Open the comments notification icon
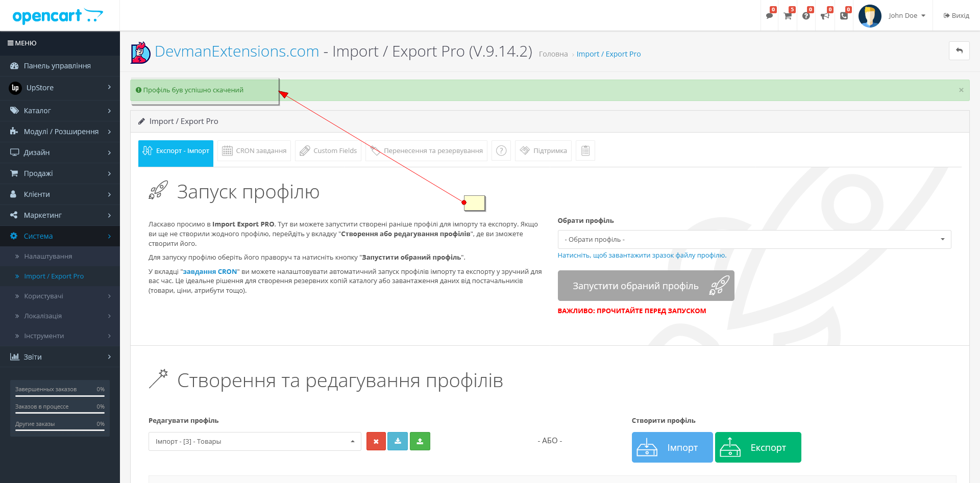The width and height of the screenshot is (980, 483). point(770,16)
